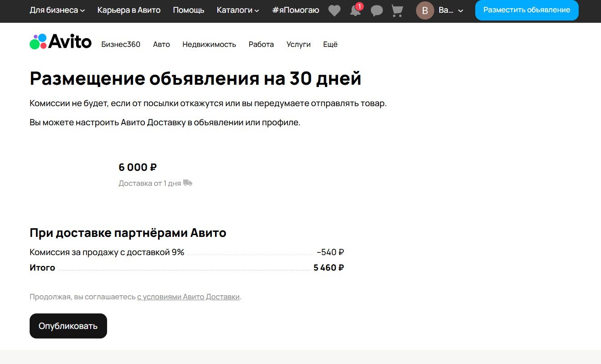
Task: Open the "с условиями Авито Доставки" link
Action: pyautogui.click(x=189, y=297)
